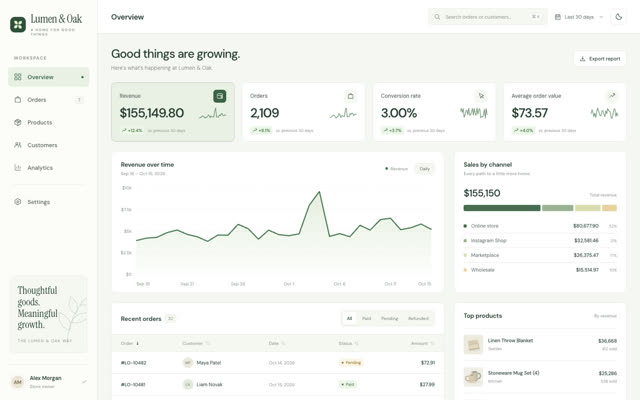
Task: Toggle dark mode with the moon icon
Action: (618, 17)
